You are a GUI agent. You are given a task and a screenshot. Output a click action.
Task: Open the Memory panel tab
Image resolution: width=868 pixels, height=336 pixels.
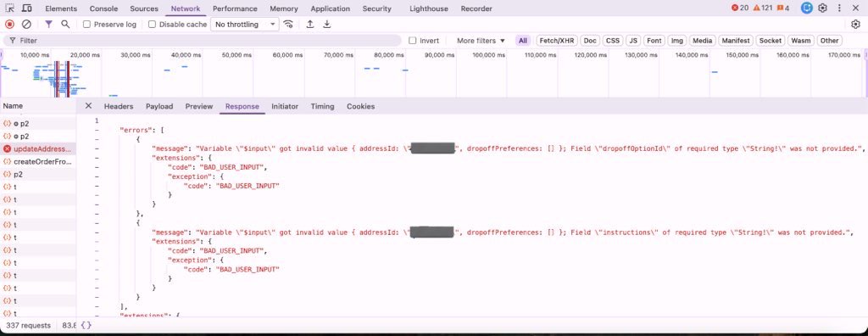[283, 8]
